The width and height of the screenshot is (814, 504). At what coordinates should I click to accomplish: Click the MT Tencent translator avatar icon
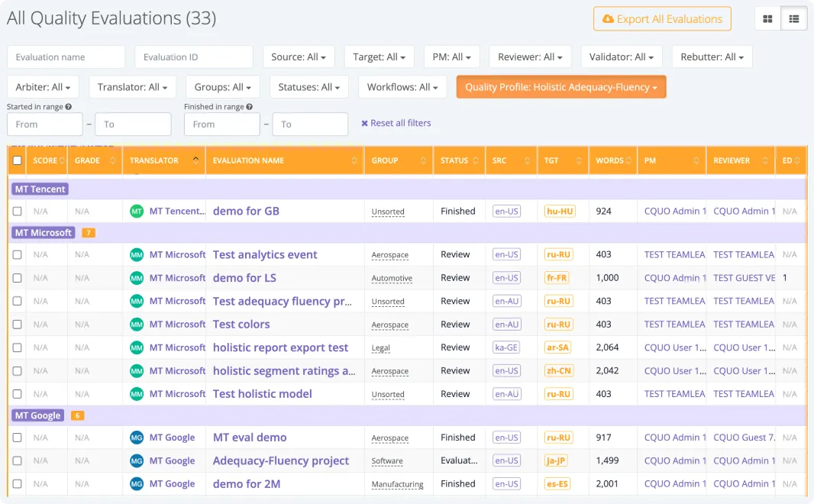pyautogui.click(x=137, y=212)
